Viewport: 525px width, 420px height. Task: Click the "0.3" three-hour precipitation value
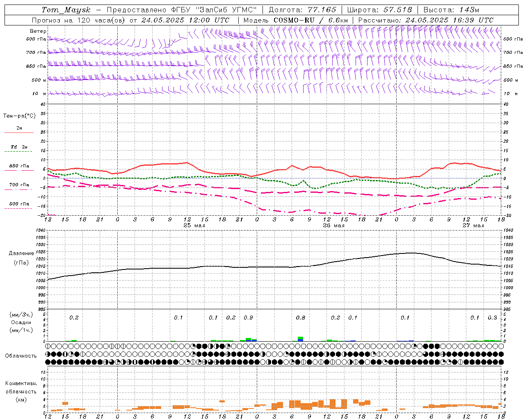click(x=492, y=317)
